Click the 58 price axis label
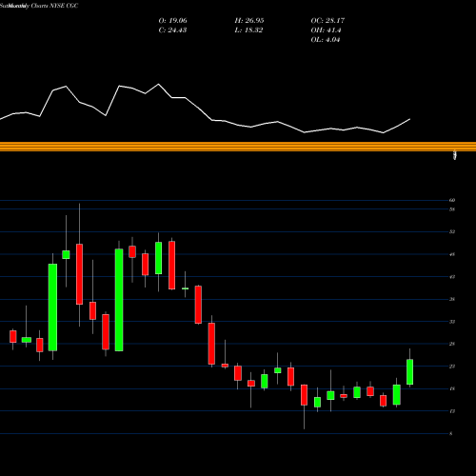This screenshot has width=476, height=476. point(452,209)
